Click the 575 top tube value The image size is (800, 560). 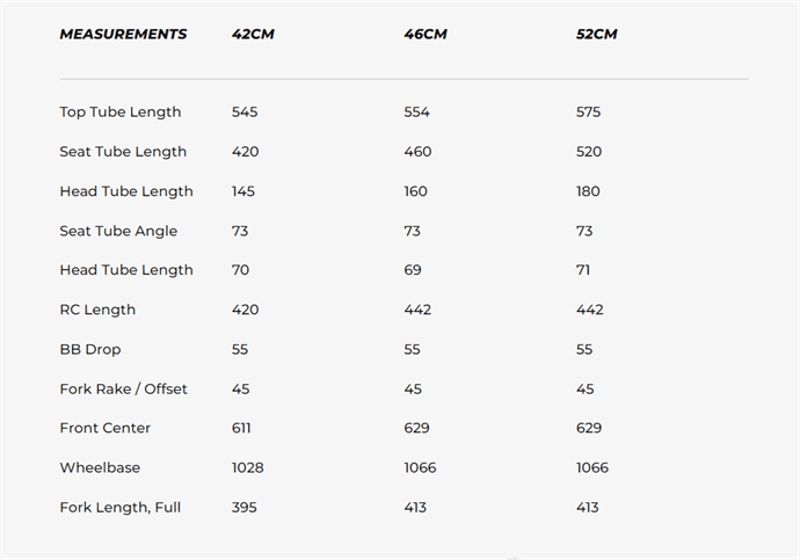(x=589, y=112)
